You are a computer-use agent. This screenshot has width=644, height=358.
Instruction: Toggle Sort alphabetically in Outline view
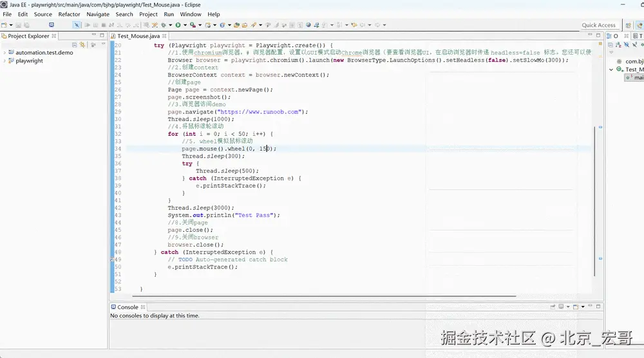tap(618, 45)
